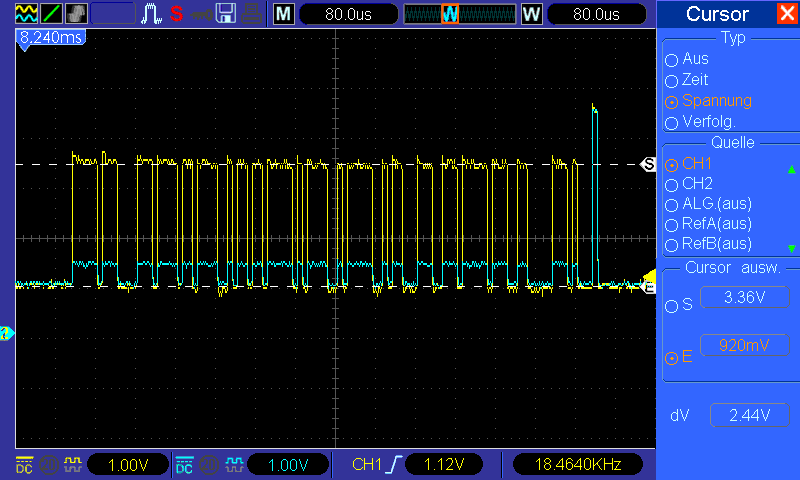Click the empty blue box in top toolbar
800x480 pixels.
(113, 13)
